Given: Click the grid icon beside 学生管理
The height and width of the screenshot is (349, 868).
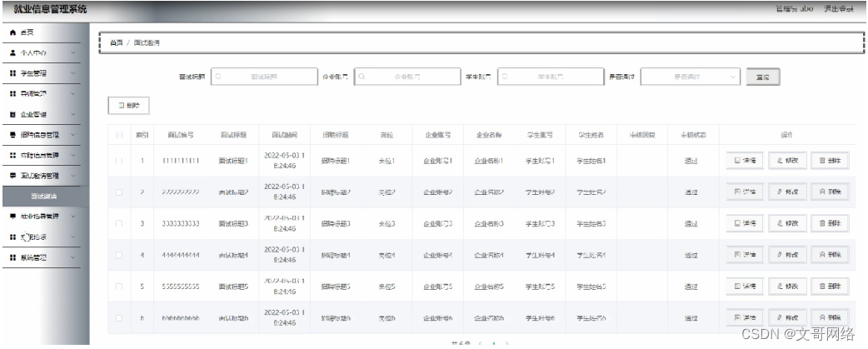Looking at the screenshot, I should pos(12,73).
